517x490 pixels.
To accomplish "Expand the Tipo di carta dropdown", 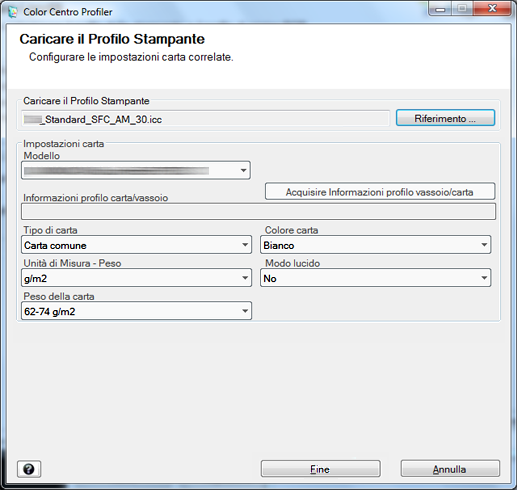I will [136, 245].
